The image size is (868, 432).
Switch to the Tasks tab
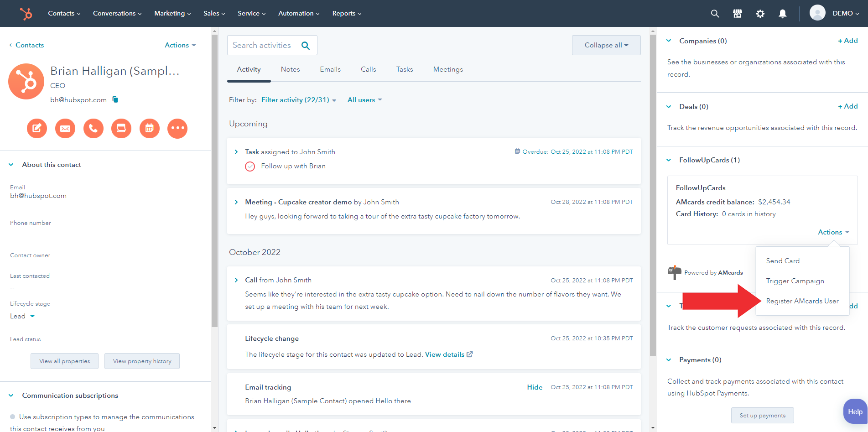405,69
